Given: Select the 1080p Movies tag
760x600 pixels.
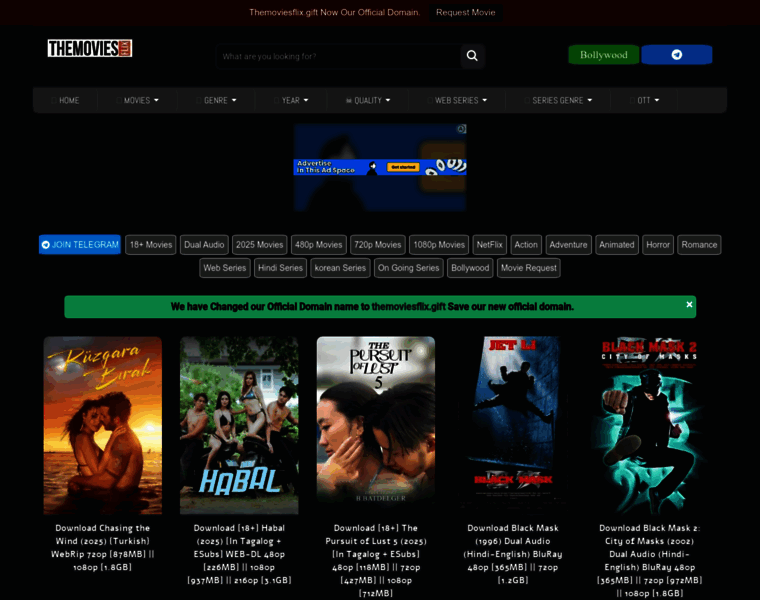Looking at the screenshot, I should [439, 245].
